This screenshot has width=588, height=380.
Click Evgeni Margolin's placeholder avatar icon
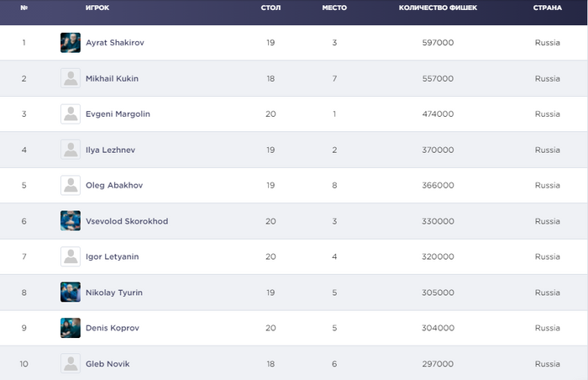(x=71, y=114)
